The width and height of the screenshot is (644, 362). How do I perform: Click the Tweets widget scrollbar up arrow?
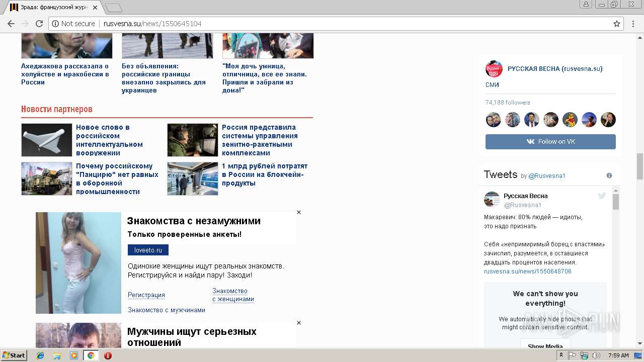(616, 191)
